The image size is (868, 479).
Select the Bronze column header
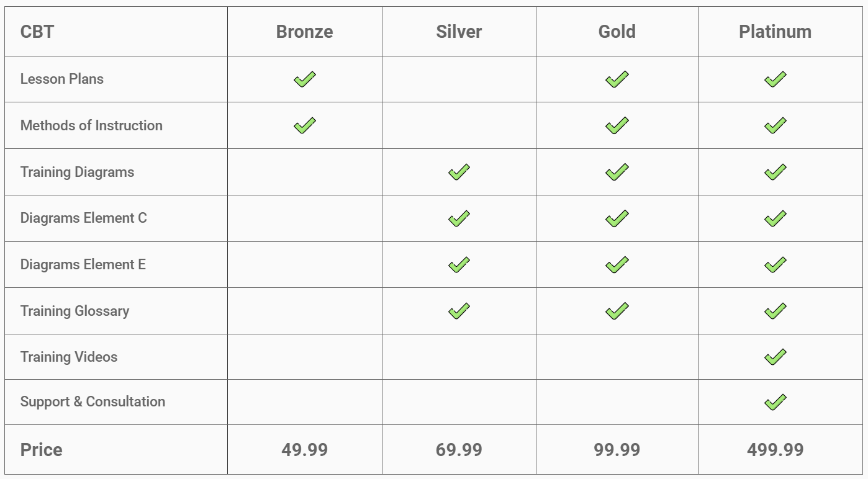click(305, 32)
